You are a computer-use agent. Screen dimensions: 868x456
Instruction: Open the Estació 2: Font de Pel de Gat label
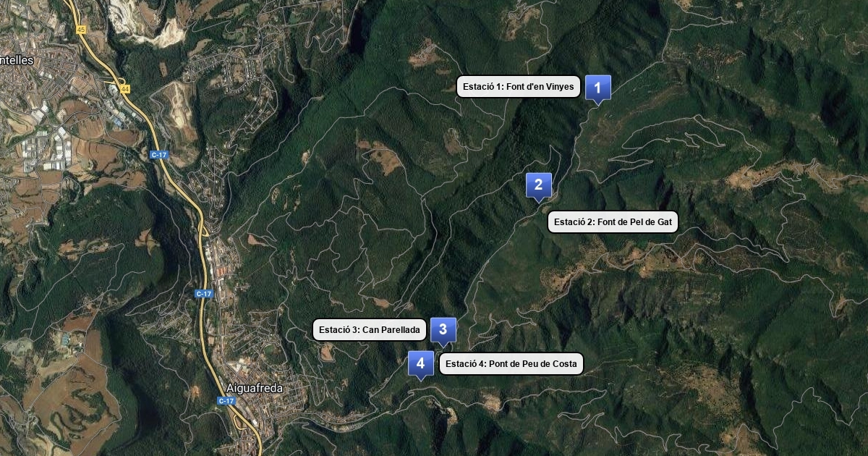pos(613,221)
